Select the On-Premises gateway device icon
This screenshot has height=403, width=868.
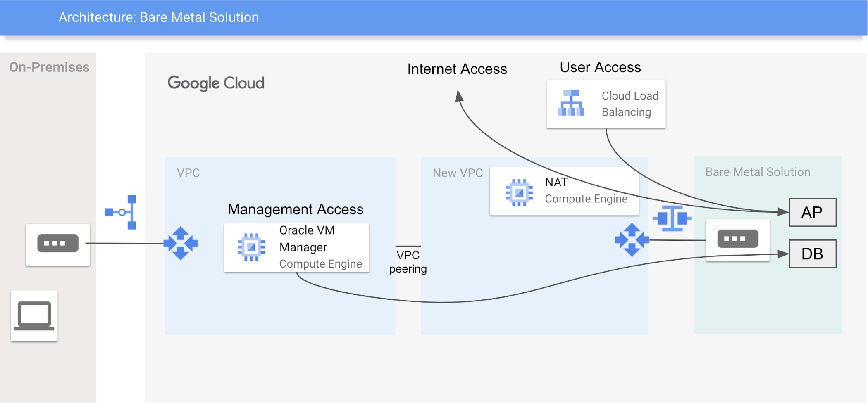58,243
